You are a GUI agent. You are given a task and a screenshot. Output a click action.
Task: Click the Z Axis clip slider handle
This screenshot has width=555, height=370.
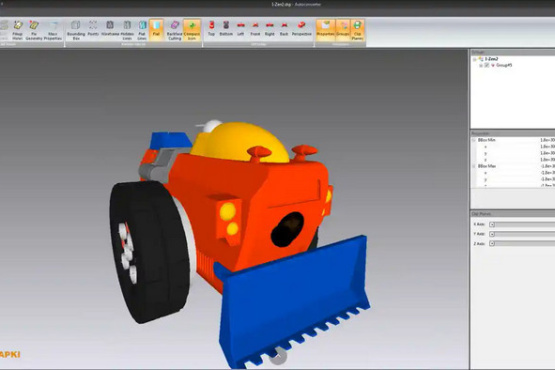pyautogui.click(x=492, y=244)
